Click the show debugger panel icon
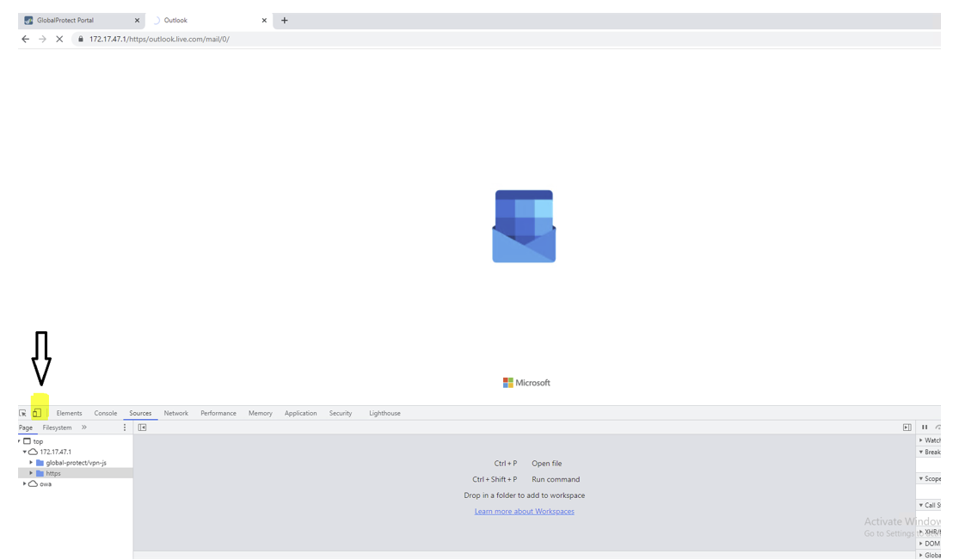The height and width of the screenshot is (560, 953). 906,427
